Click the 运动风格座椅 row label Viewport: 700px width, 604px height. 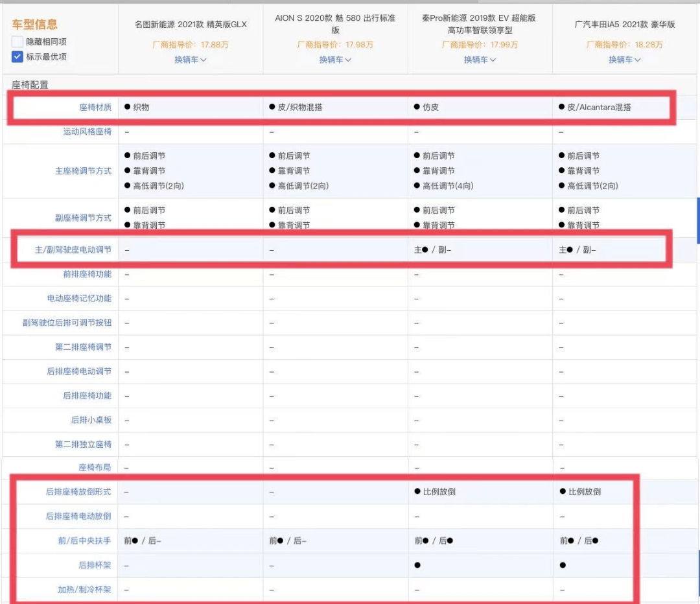point(87,132)
